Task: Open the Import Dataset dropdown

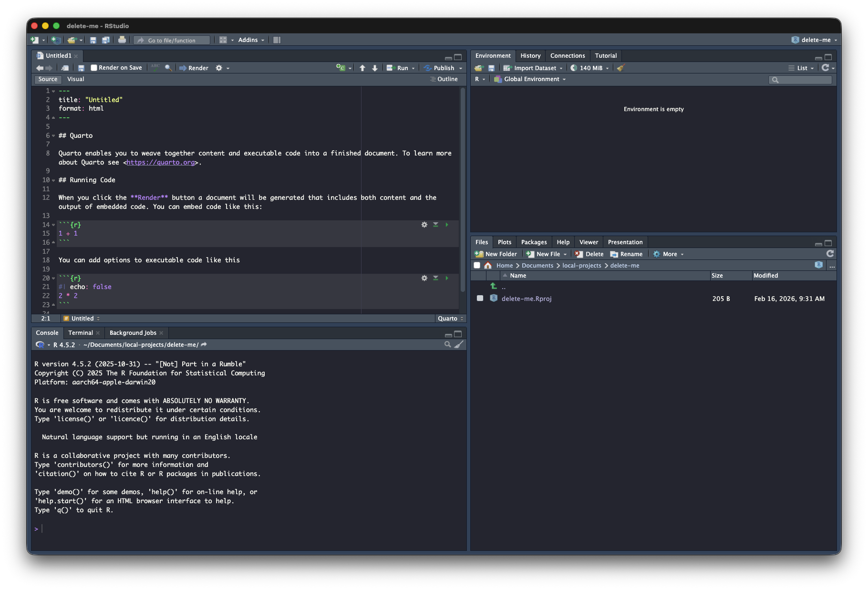Action: pyautogui.click(x=535, y=68)
